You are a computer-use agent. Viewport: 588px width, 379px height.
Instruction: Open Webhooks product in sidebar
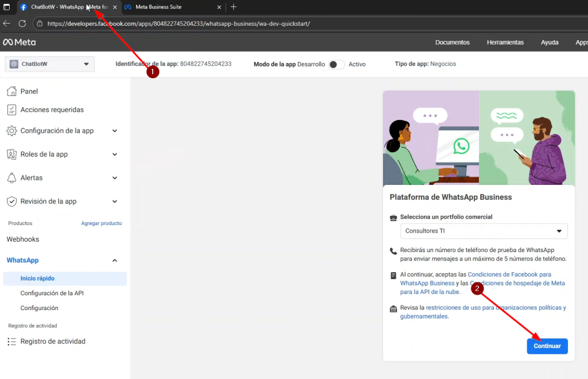pos(23,239)
